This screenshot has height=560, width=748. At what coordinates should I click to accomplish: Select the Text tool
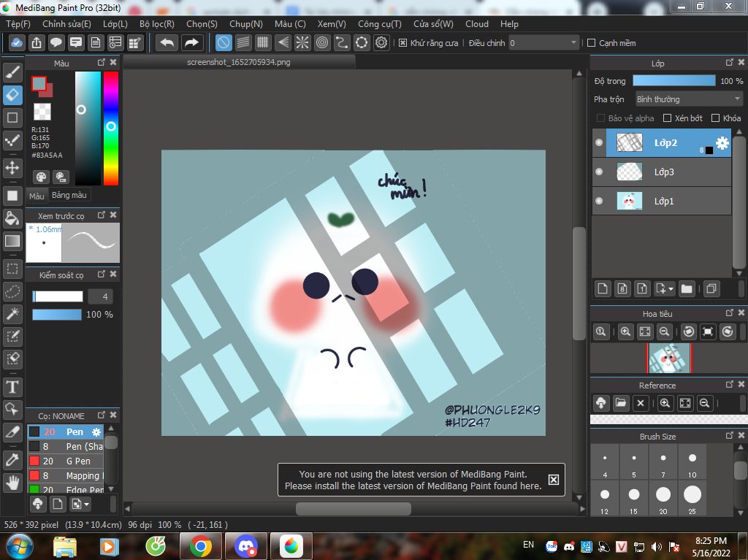point(12,387)
